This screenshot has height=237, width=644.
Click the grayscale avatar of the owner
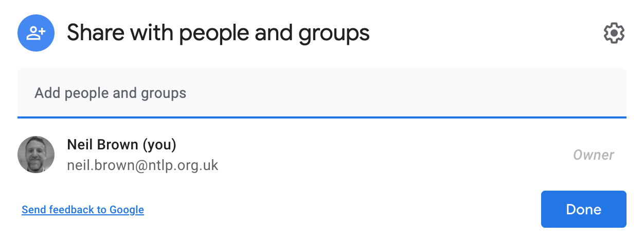[36, 155]
